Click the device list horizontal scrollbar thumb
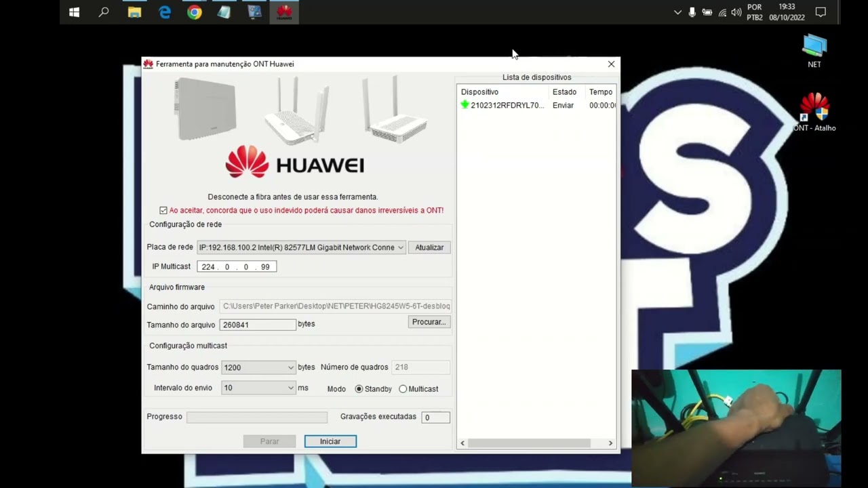 (529, 443)
